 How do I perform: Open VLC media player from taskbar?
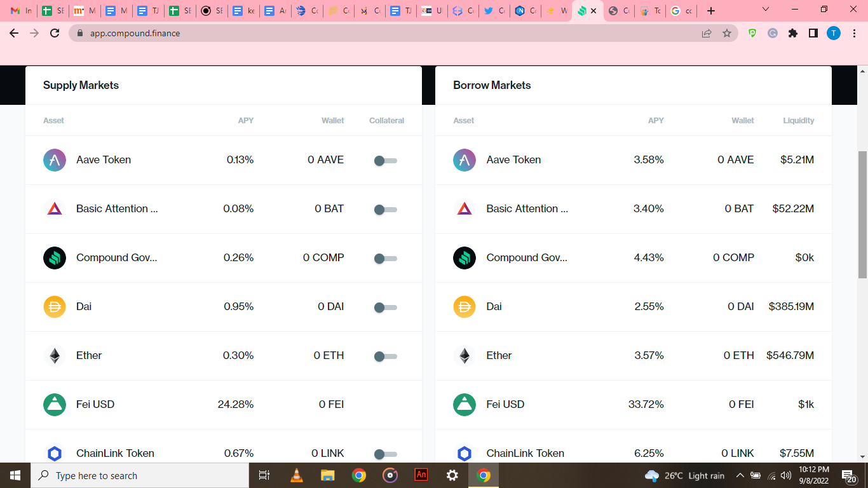tap(297, 475)
